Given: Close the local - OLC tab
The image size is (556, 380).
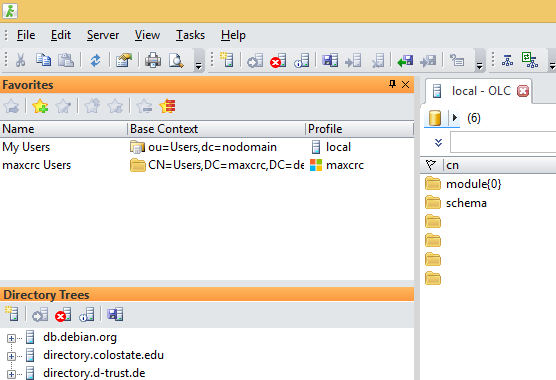Looking at the screenshot, I should click(523, 91).
